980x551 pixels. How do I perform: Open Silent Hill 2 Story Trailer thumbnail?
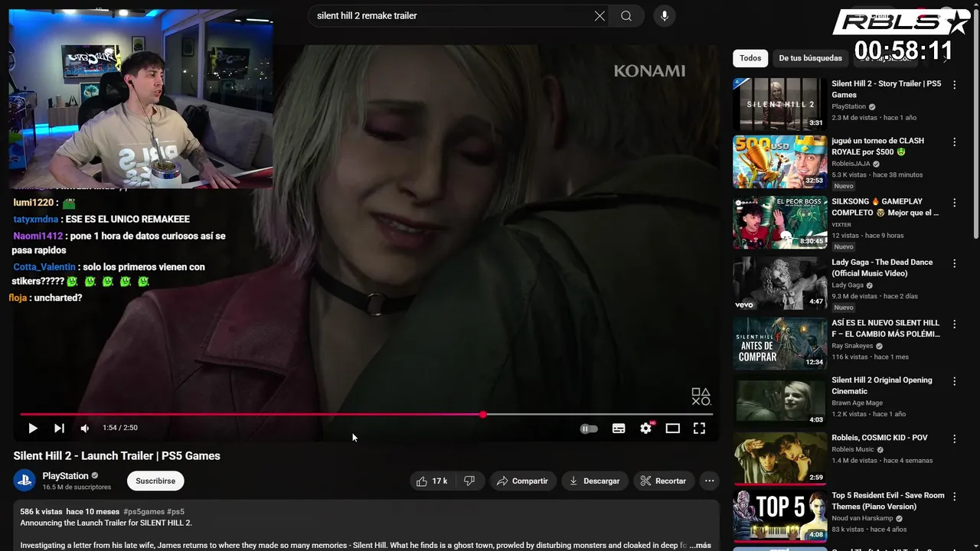click(x=779, y=104)
